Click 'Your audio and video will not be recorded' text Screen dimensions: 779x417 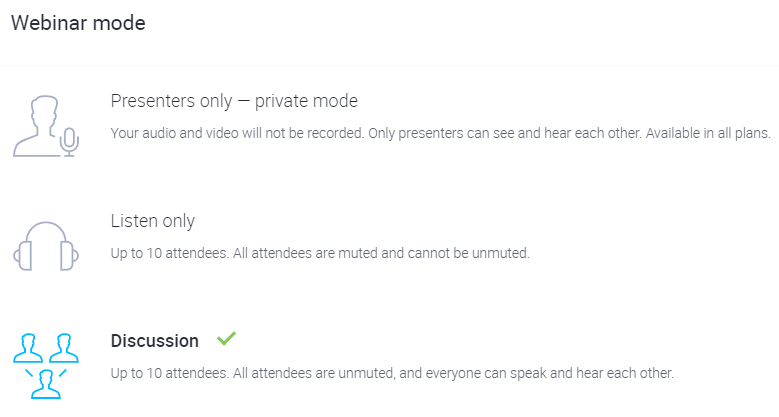pos(237,133)
